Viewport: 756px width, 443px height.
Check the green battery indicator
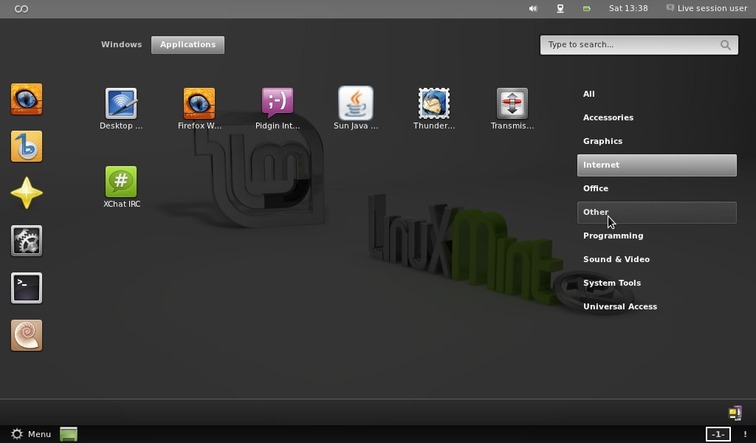click(x=586, y=9)
